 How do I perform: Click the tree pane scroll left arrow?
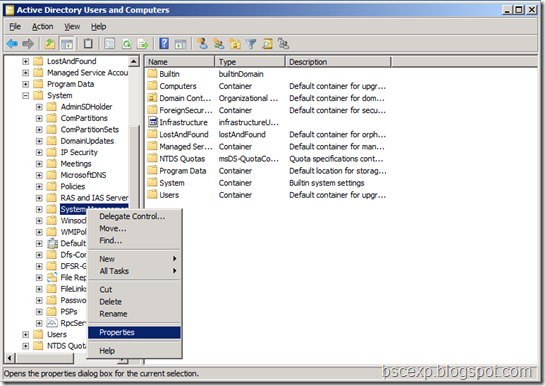[x=9, y=358]
